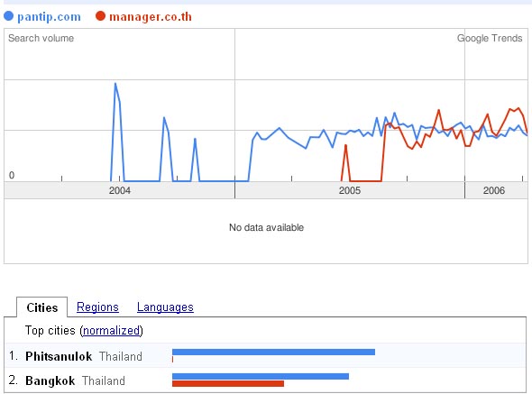The width and height of the screenshot is (532, 394).
Task: Click the blue Bangkok bar
Action: point(261,376)
